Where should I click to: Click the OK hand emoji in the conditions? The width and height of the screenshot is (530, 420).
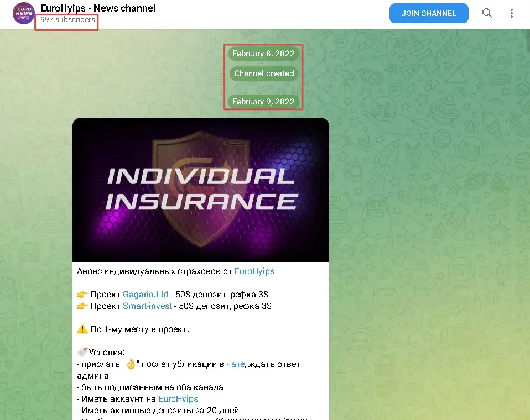[131, 364]
